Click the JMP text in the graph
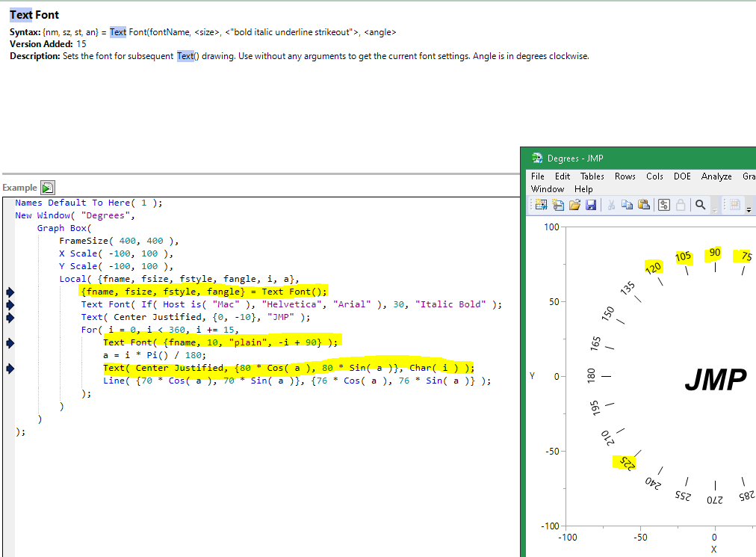This screenshot has width=756, height=557. [715, 380]
